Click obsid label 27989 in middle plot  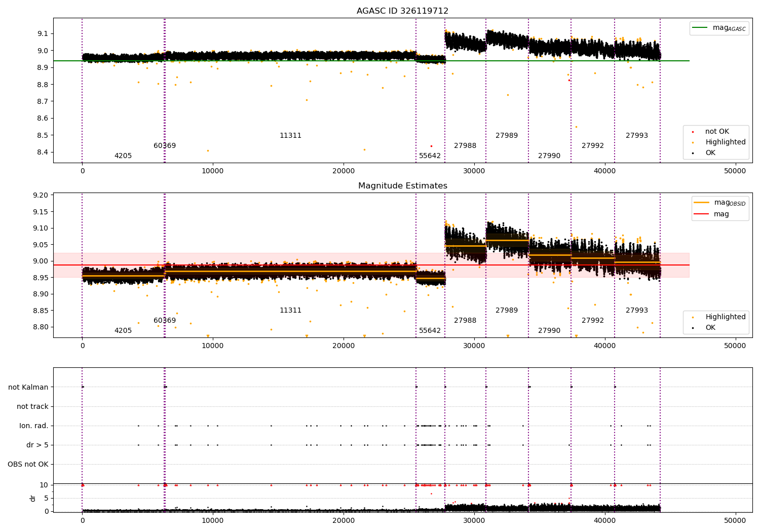(507, 311)
